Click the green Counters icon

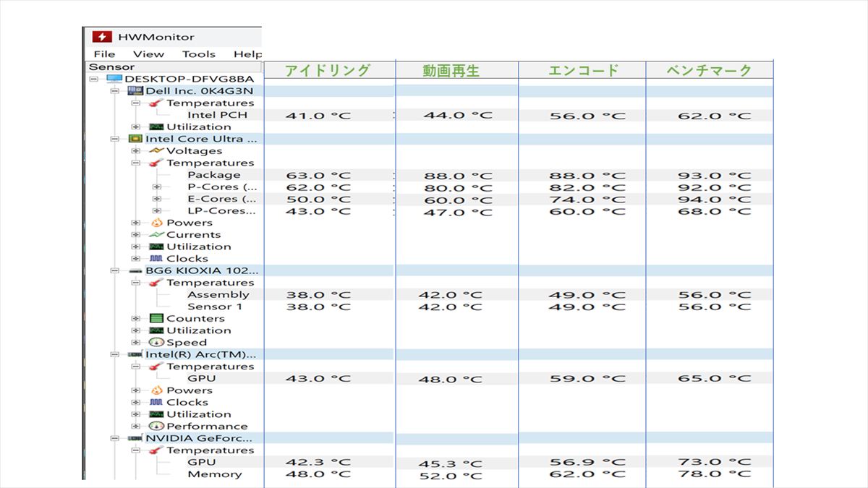tap(156, 318)
